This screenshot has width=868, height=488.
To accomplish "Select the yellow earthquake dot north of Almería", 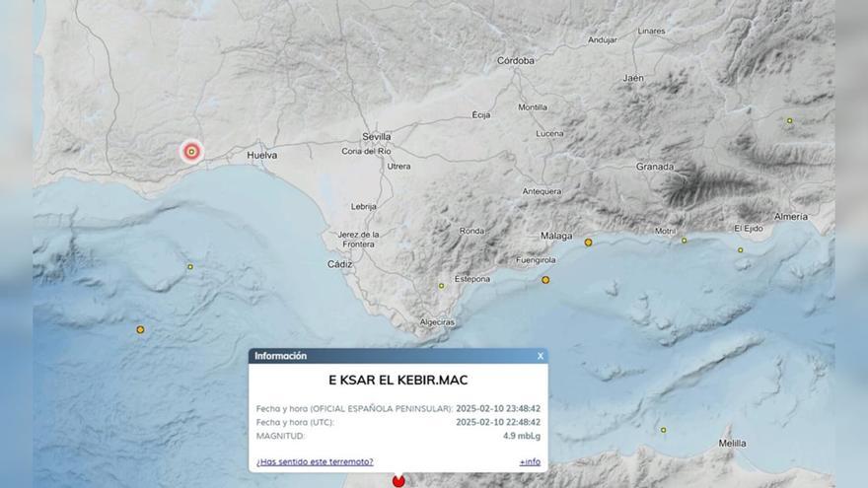I will pos(790,120).
